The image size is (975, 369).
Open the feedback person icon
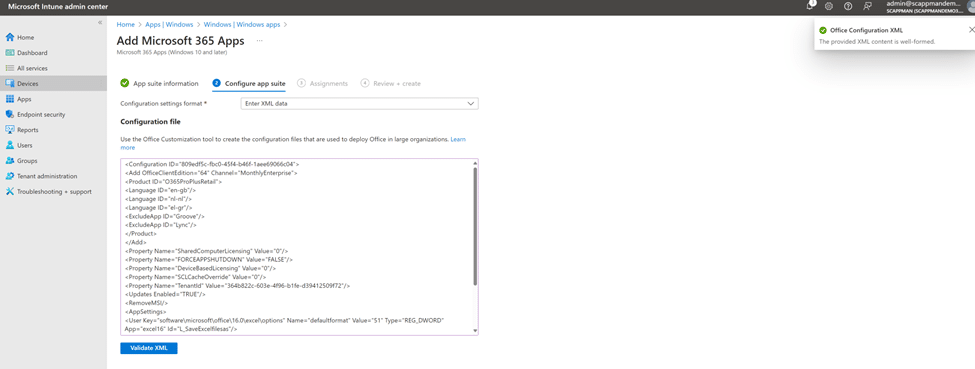(x=867, y=6)
